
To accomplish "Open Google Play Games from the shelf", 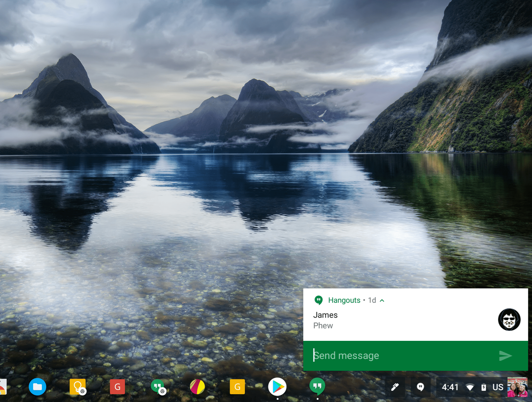I will 197,387.
